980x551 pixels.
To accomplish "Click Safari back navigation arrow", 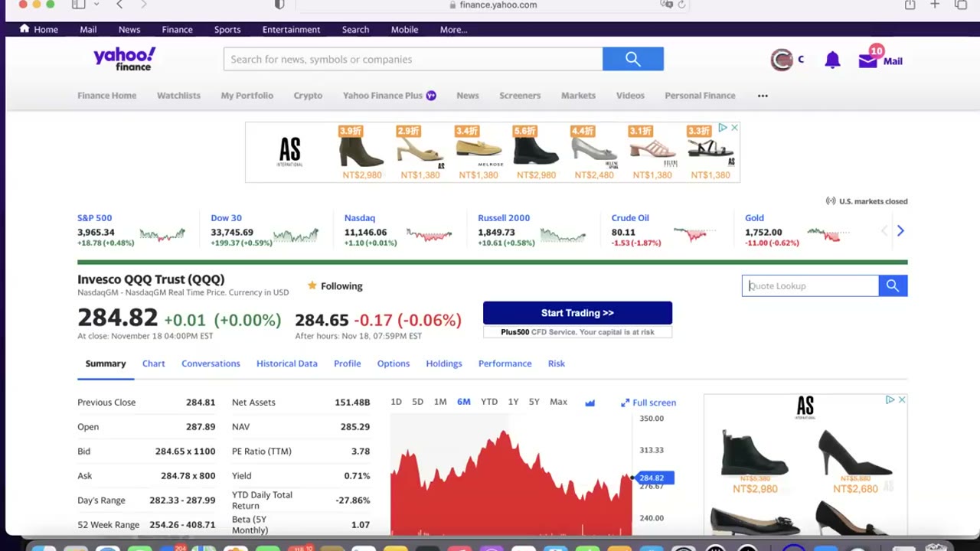I will [119, 5].
